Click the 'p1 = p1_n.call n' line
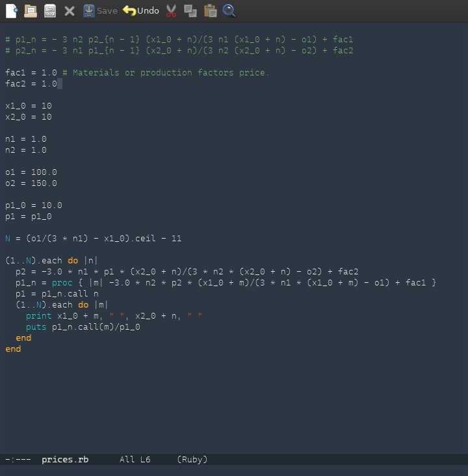Screen dimensions: 468x476 click(57, 294)
